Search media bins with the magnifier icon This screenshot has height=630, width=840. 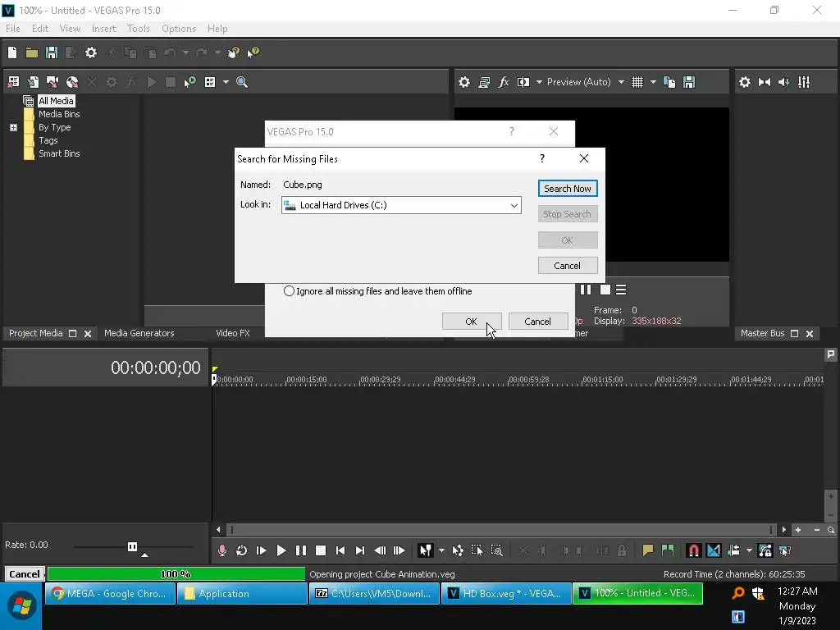(242, 82)
